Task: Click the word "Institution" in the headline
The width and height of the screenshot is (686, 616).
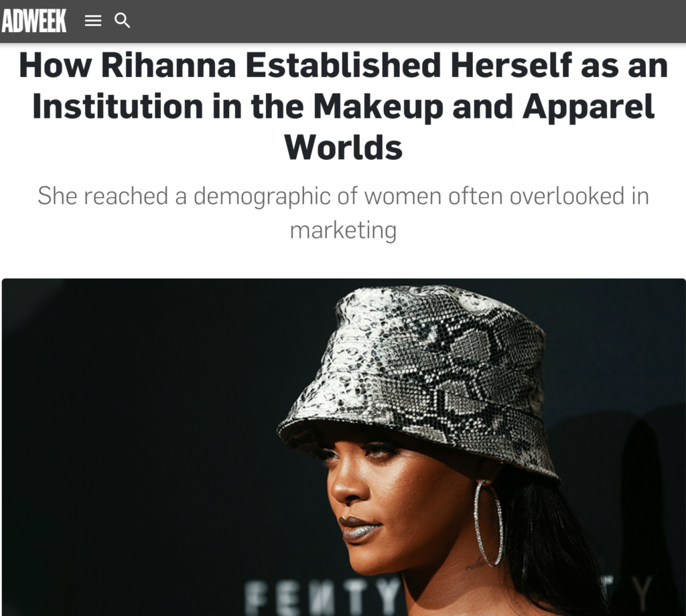Action: coord(118,106)
